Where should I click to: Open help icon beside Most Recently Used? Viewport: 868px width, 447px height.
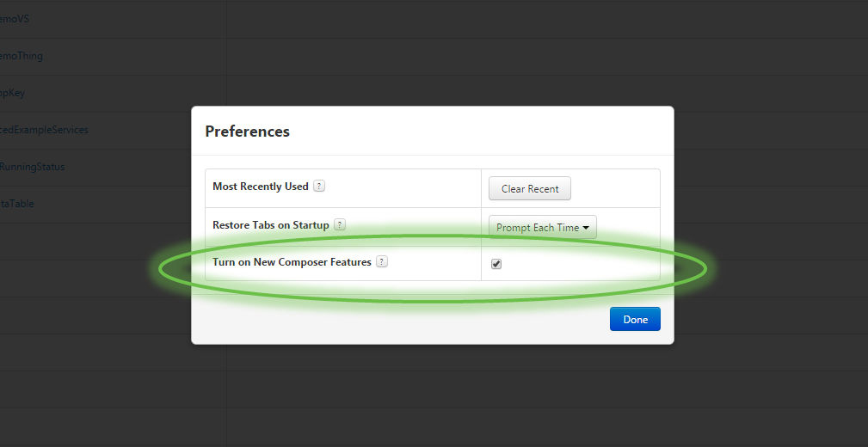click(x=319, y=186)
